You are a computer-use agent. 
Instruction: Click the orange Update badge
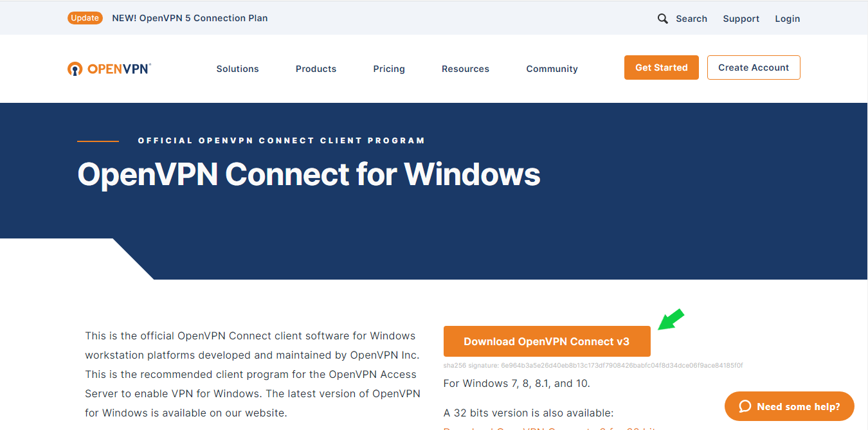click(x=85, y=18)
